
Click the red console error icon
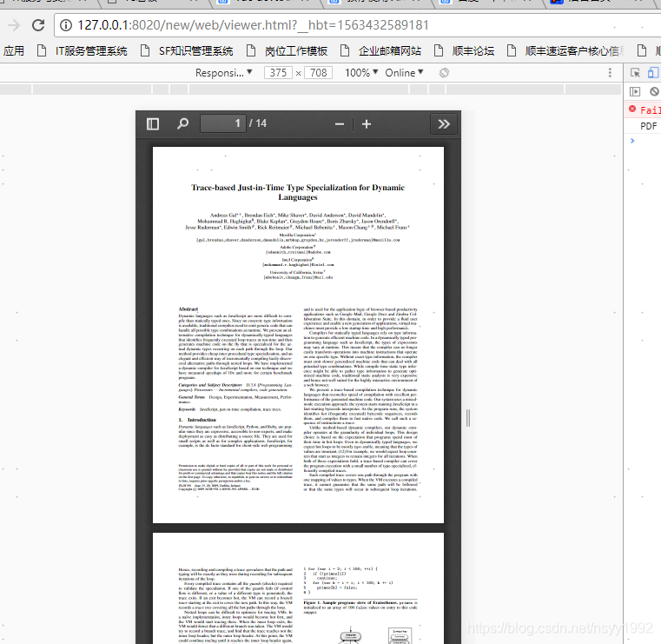(632, 110)
